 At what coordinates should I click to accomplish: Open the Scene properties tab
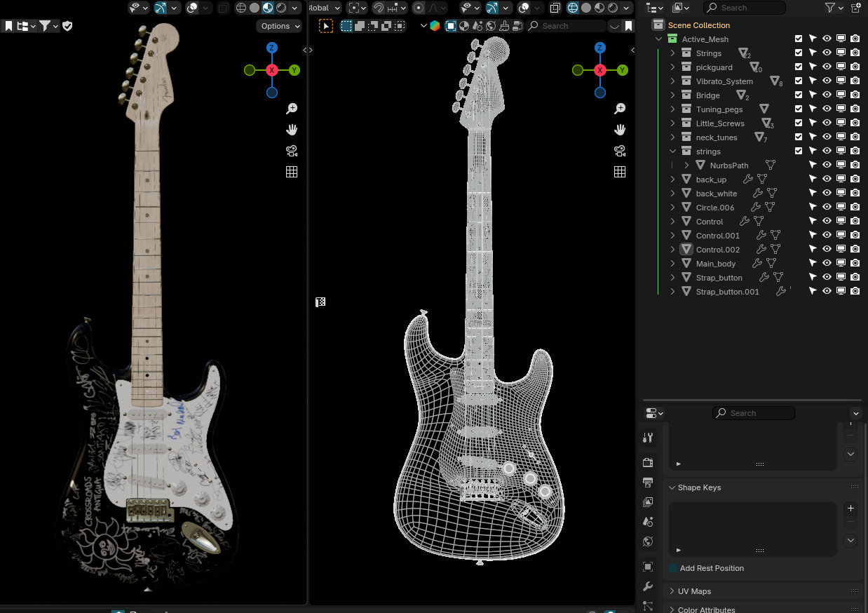click(648, 522)
